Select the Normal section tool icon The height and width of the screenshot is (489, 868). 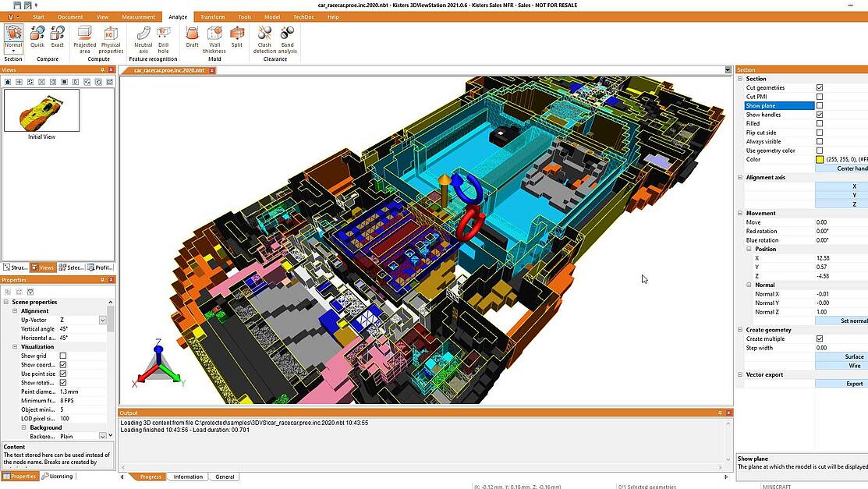[13, 34]
